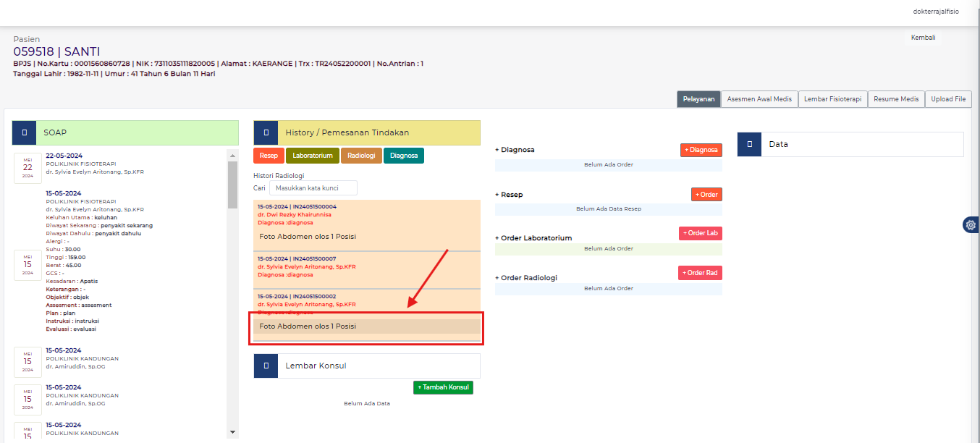Viewport: 980px width, 443px height.
Task: Go to the Upload File tab
Action: click(948, 99)
